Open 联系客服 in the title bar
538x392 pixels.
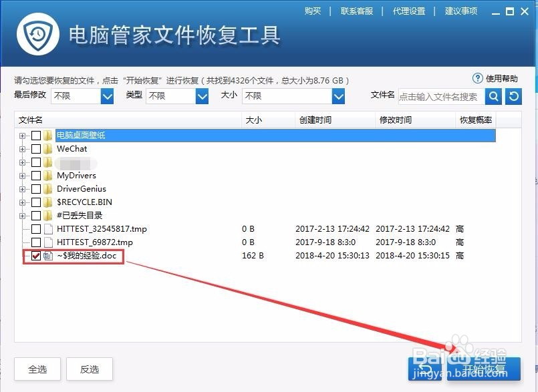pos(357,11)
